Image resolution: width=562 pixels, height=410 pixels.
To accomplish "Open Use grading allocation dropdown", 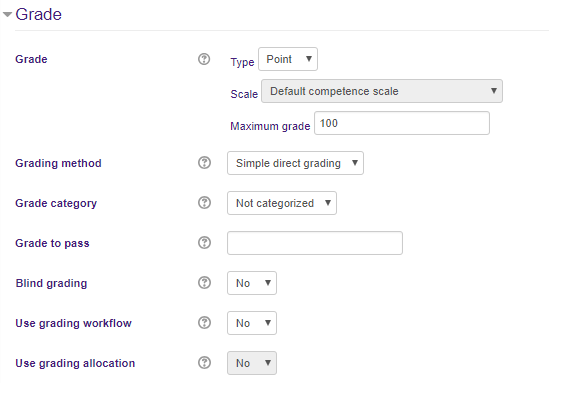I will 252,363.
